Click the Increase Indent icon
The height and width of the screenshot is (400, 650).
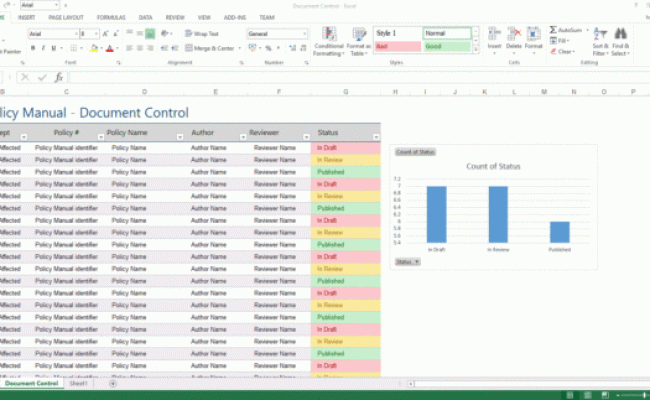point(175,48)
